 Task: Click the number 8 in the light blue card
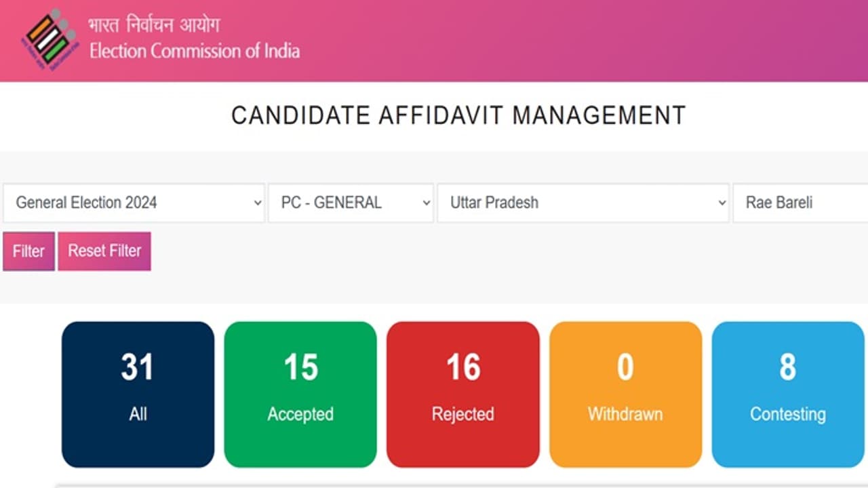point(787,367)
